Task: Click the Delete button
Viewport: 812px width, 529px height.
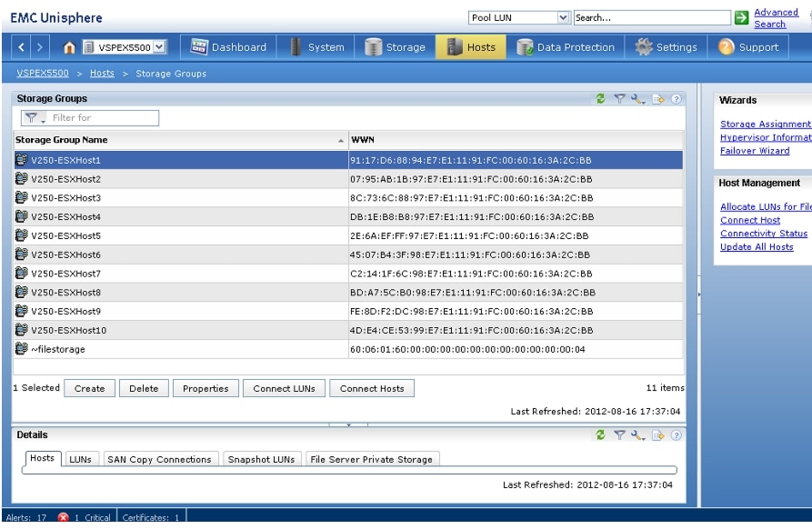Action: coord(144,388)
